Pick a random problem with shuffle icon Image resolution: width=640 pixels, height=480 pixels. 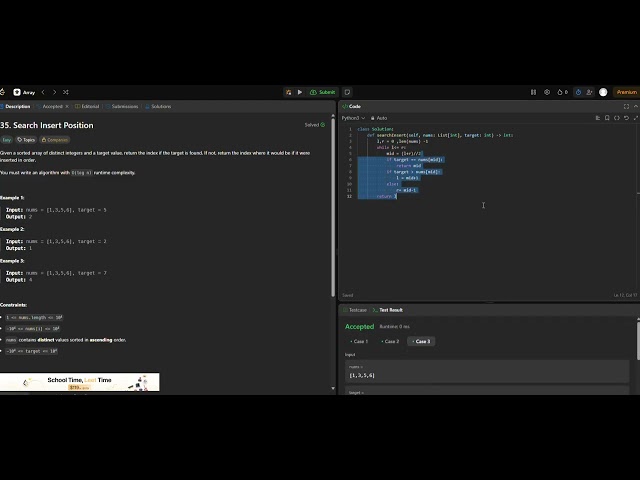[66, 92]
